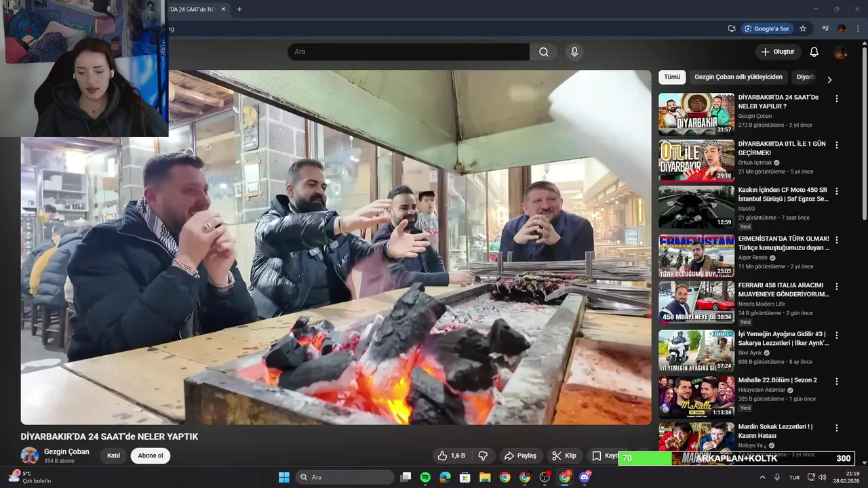Open Nimo's Modern Life channel link
Viewport: 868px width, 488px height.
click(761, 304)
